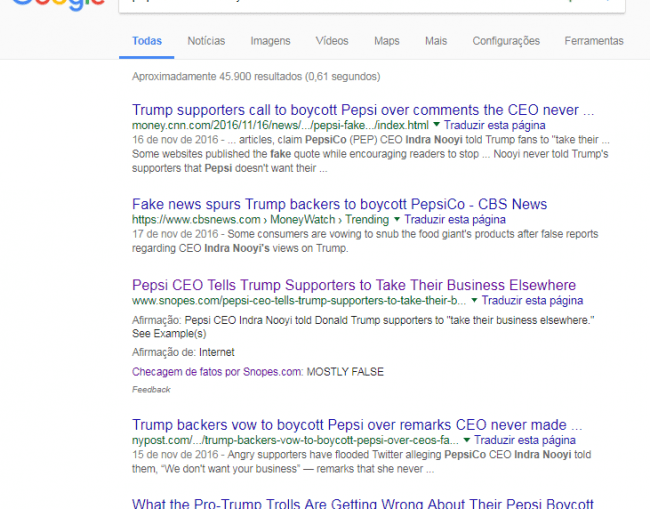The width and height of the screenshot is (650, 509).
Task: Switch to the Maps tab
Action: (x=387, y=41)
